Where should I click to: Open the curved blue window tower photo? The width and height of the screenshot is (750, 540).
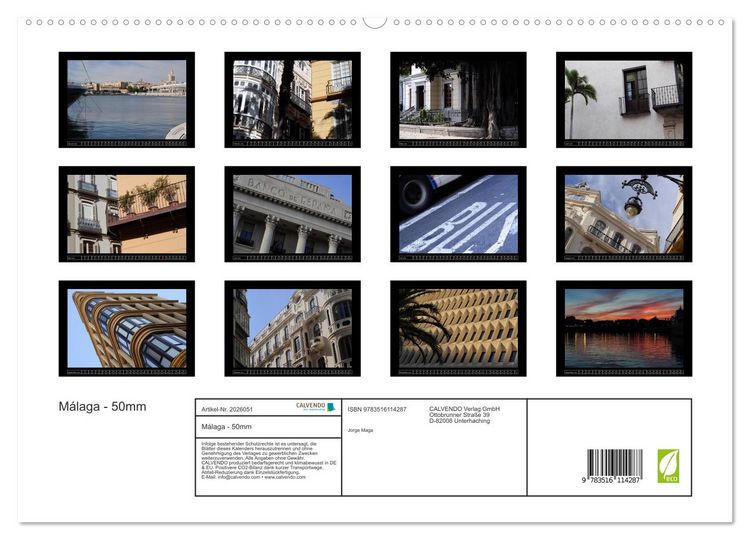127,329
